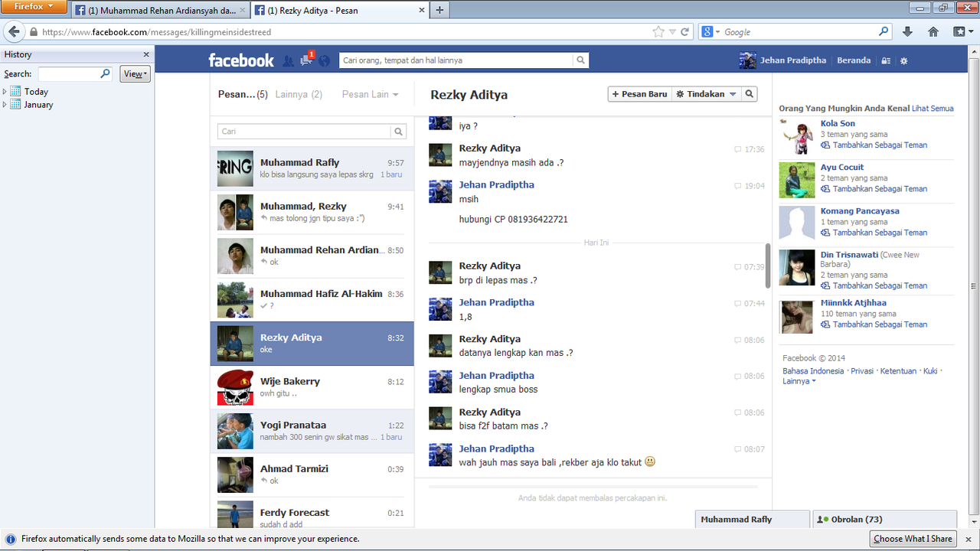980x551 pixels.
Task: Click the search-in-conversation magnifier icon
Action: [750, 94]
